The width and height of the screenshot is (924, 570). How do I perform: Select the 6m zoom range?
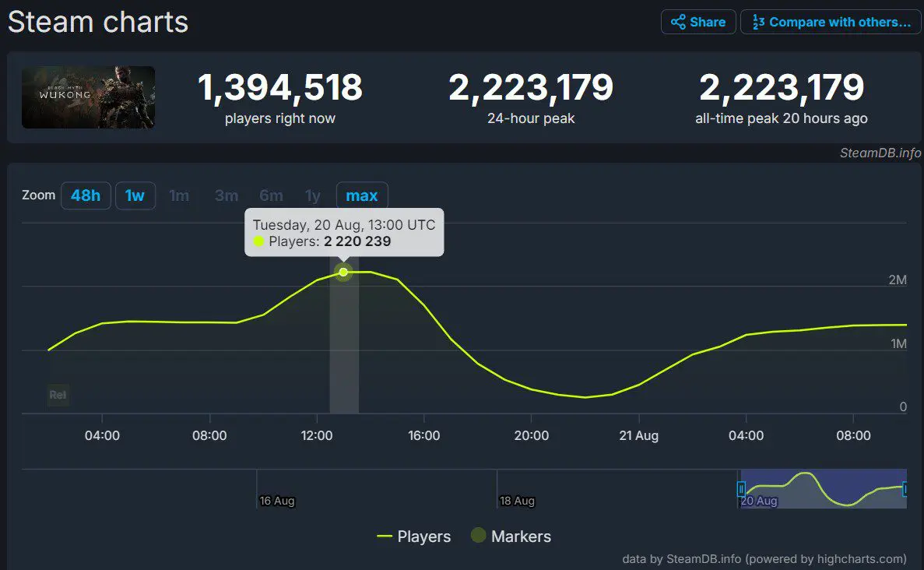[x=271, y=195]
